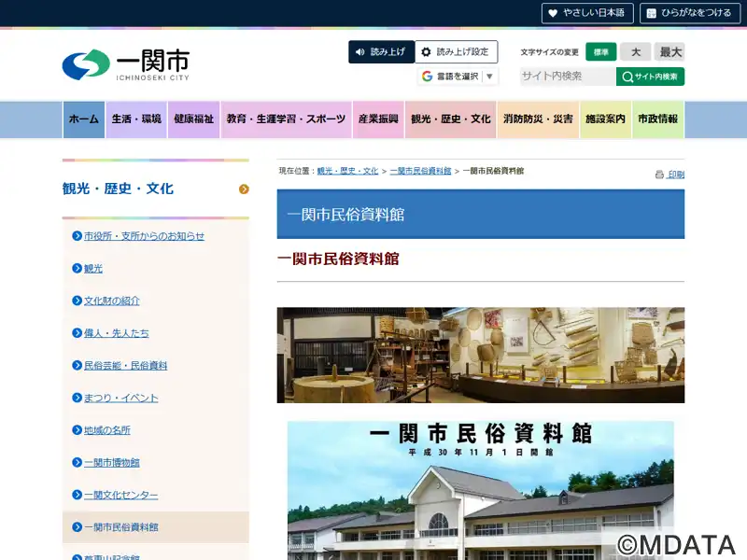Click the Ichinoseki City logo

click(126, 64)
